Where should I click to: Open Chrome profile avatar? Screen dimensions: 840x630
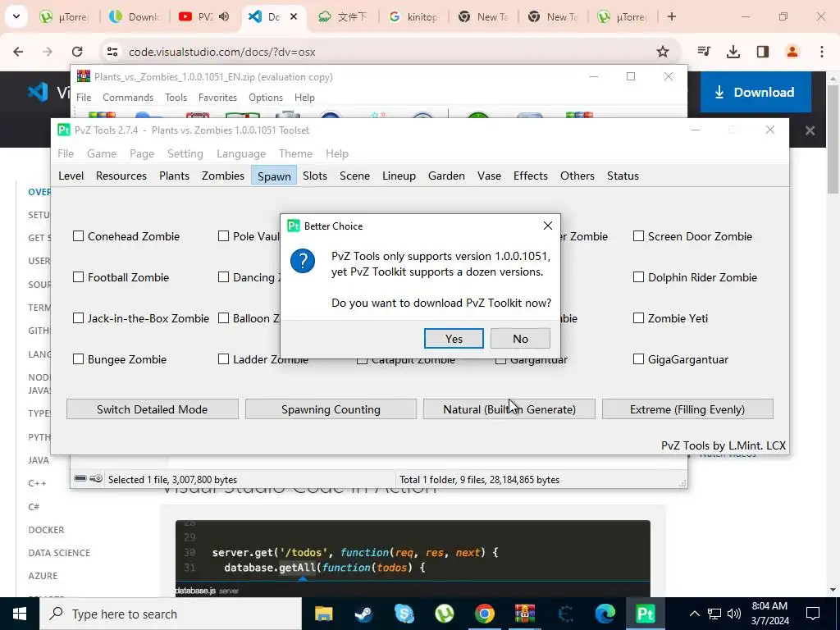tap(792, 52)
